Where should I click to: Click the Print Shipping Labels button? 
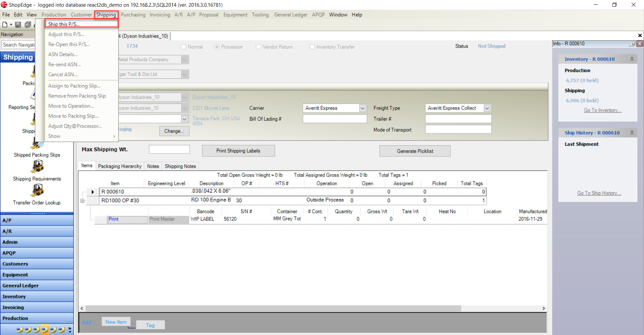coord(238,151)
